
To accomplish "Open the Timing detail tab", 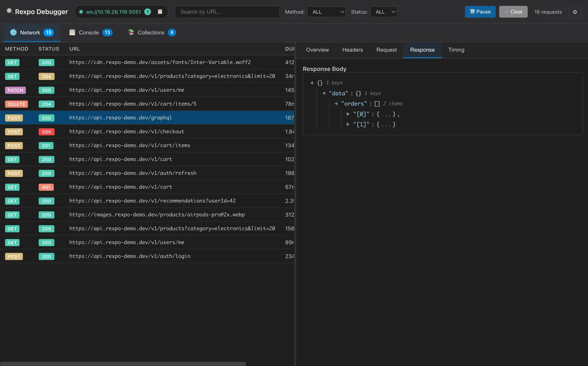I will point(456,50).
